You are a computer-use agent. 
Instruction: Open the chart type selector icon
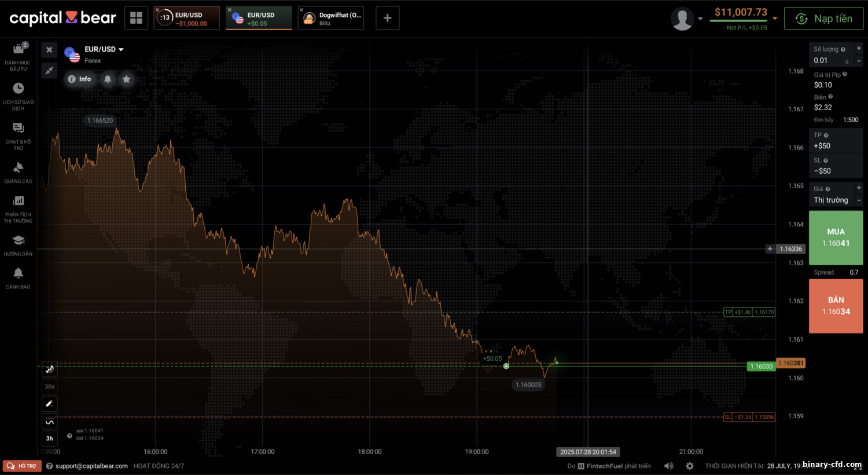[x=50, y=369]
